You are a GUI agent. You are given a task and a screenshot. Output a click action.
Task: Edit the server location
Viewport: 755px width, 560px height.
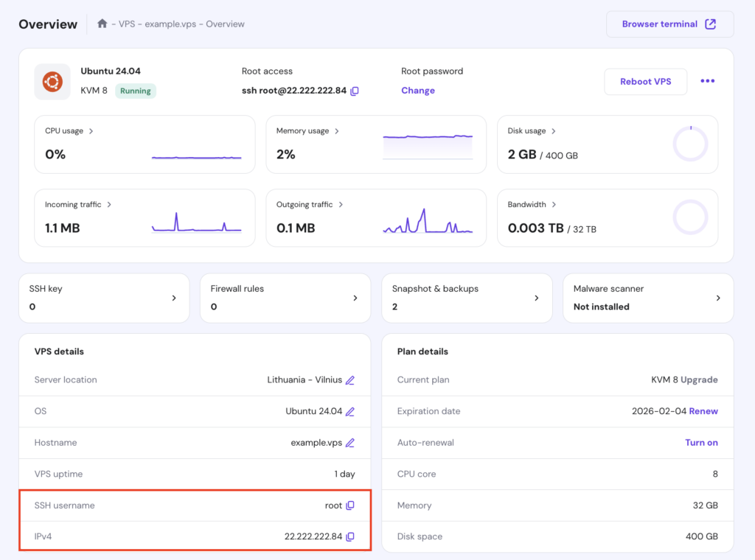[x=349, y=380]
